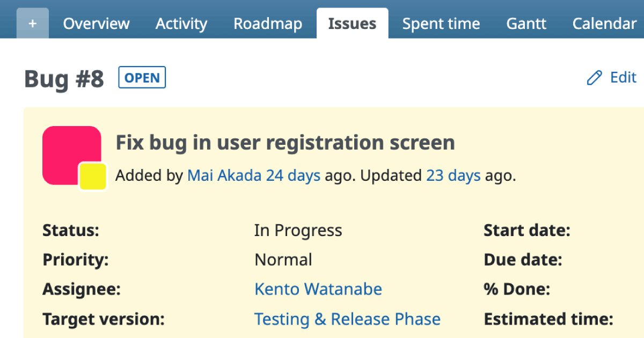Click the plus icon in the navigation bar
Viewport: 644px width, 338px height.
click(32, 23)
